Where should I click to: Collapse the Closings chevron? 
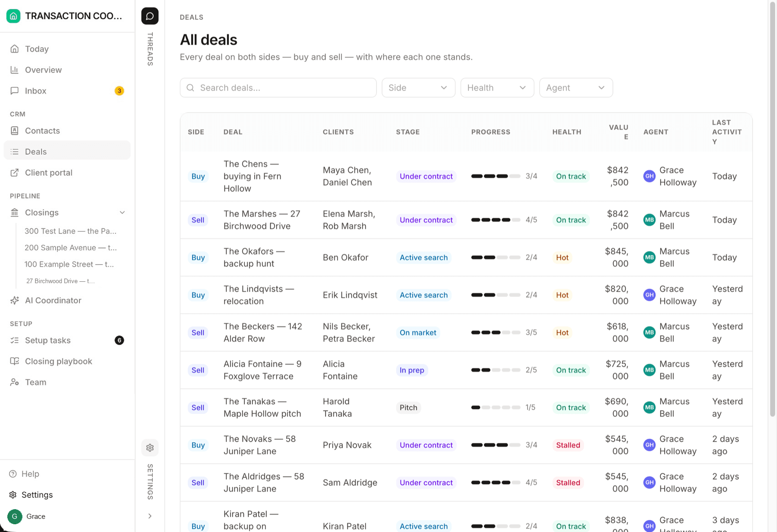click(122, 213)
